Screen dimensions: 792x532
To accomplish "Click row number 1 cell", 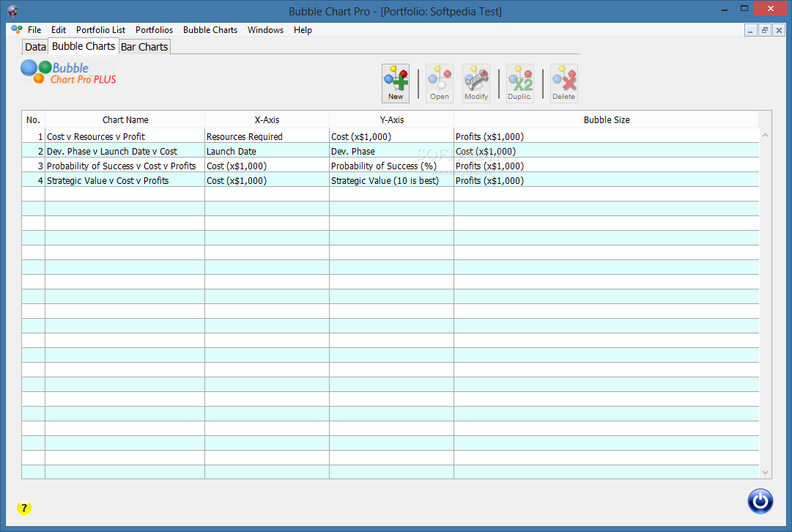I will coord(34,136).
